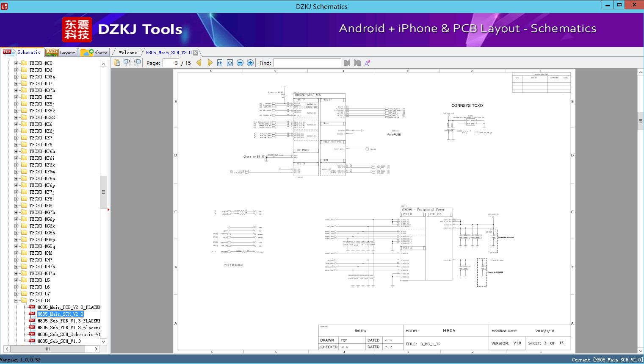This screenshot has height=364, width=644.
Task: Go to the next page arrow
Action: [210, 63]
